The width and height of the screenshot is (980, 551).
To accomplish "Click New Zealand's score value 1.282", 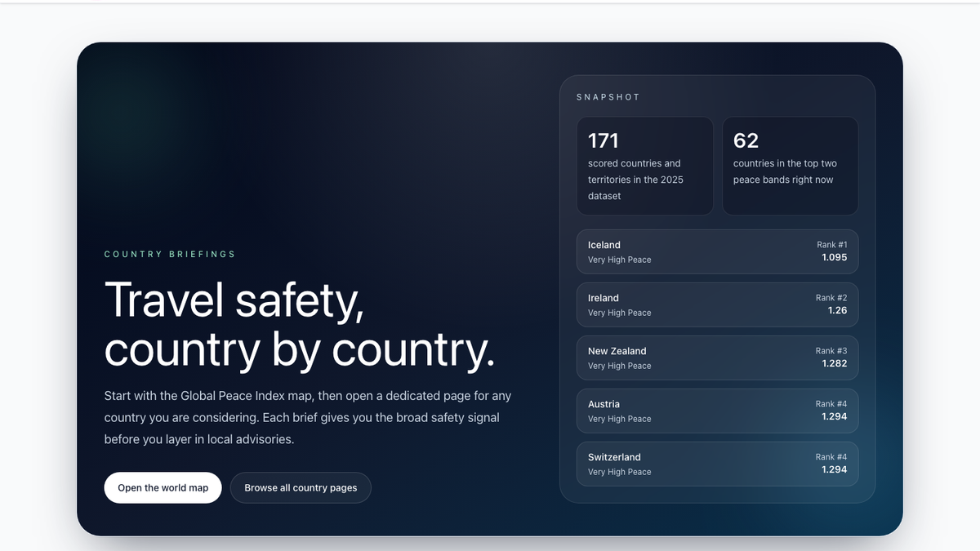I will coord(835,364).
